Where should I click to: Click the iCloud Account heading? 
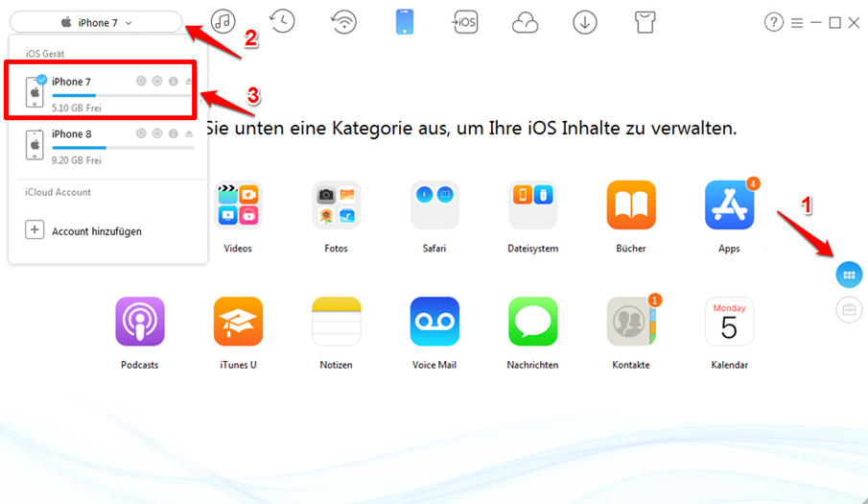pos(58,192)
